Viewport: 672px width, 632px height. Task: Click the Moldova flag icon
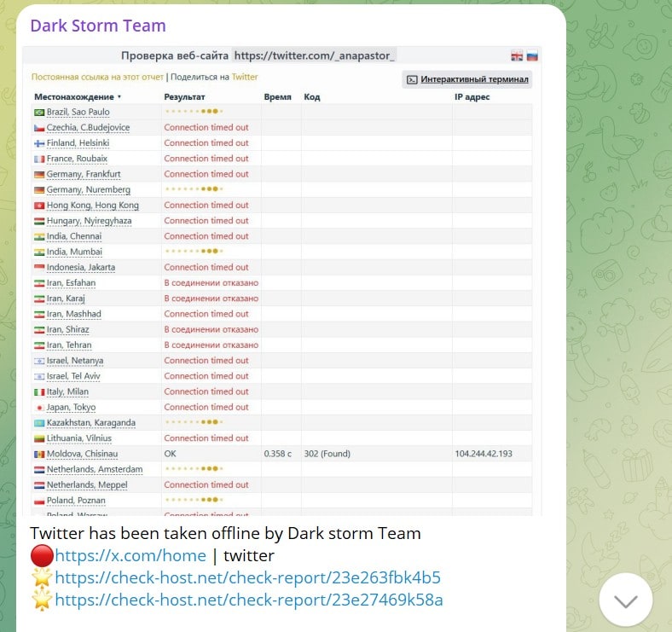[x=39, y=454]
